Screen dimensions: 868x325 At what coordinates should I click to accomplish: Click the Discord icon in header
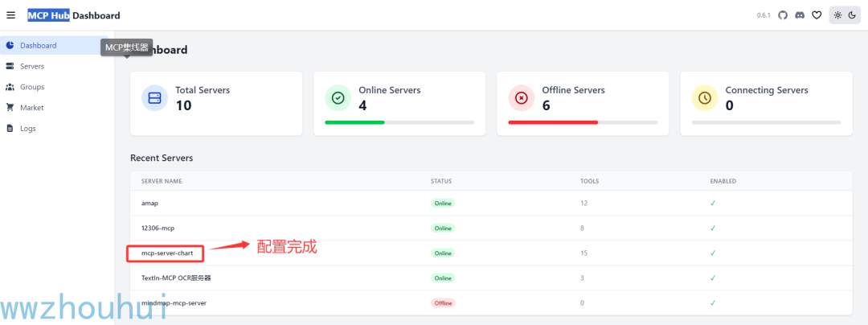[x=800, y=15]
